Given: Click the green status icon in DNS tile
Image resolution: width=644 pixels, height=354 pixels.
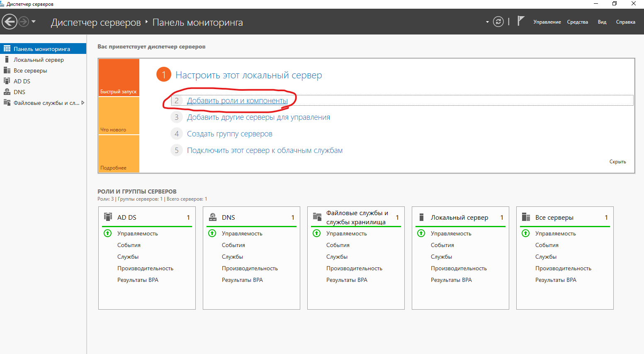Looking at the screenshot, I should click(212, 233).
